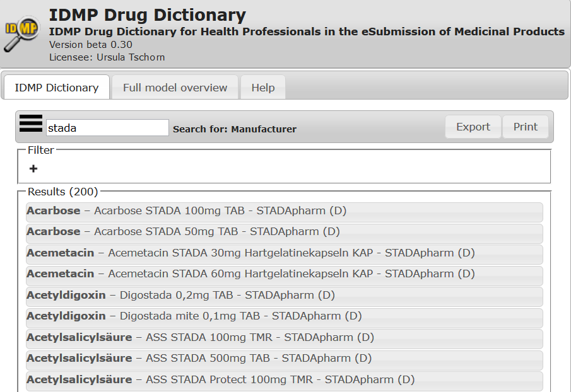
Task: Select Acemetacin STADA 60mg Hartgelatinekapseln entry
Action: pyautogui.click(x=285, y=275)
